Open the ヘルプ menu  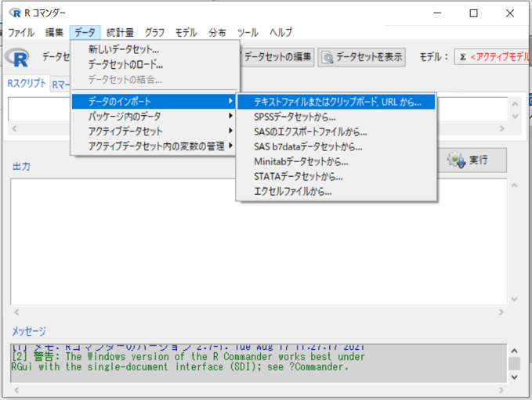pos(280,33)
